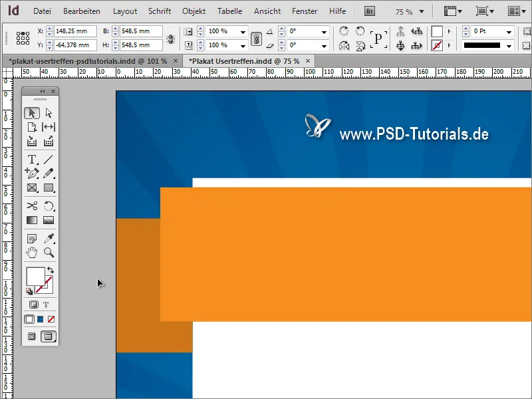Image resolution: width=532 pixels, height=399 pixels.
Task: Select the Selection tool (black arrow)
Action: click(32, 113)
